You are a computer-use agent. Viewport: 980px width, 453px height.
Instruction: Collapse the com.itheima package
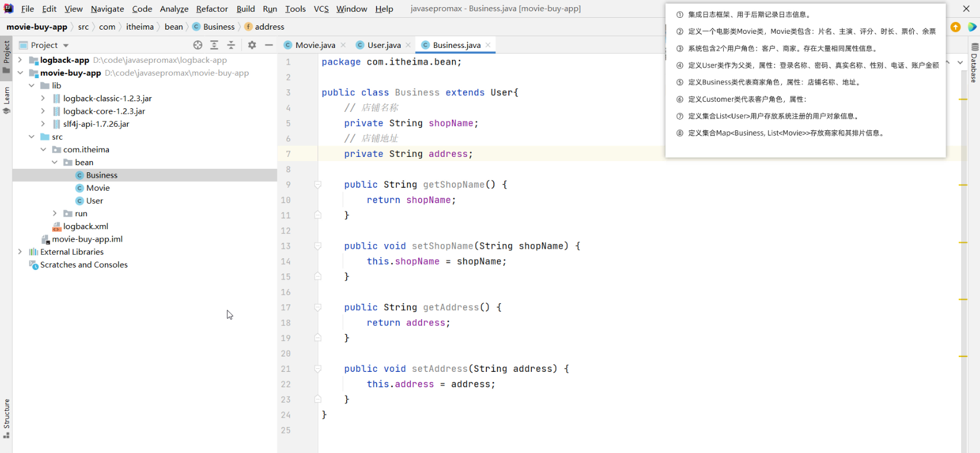pos(43,149)
